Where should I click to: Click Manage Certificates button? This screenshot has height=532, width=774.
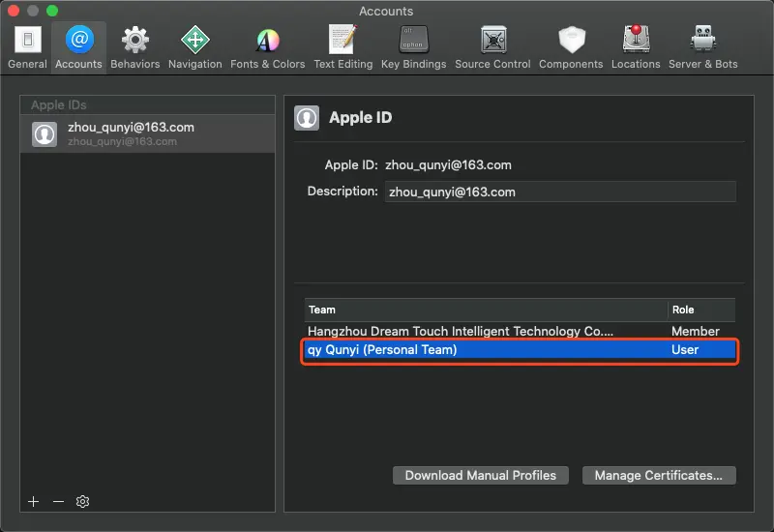(x=659, y=475)
